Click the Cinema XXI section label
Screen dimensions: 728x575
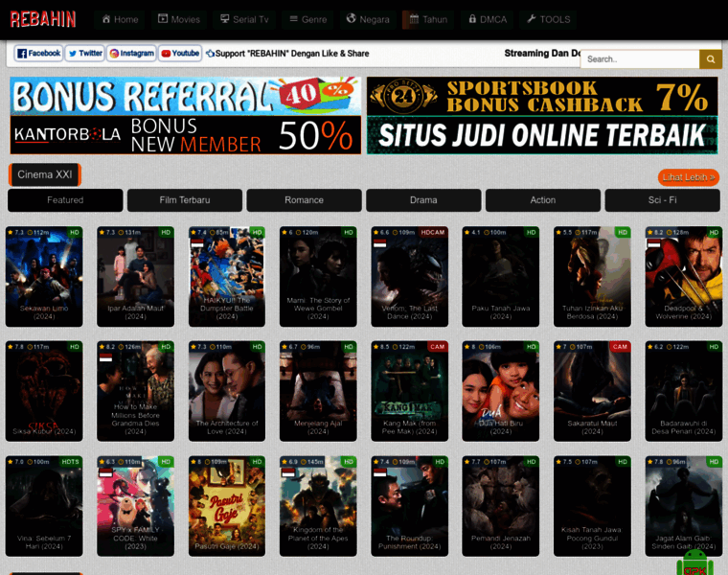pos(45,174)
